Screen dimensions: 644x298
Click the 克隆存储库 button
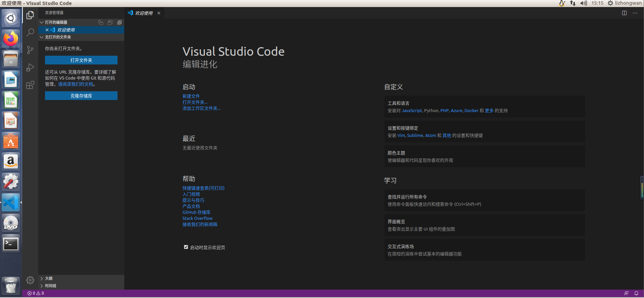coord(81,96)
